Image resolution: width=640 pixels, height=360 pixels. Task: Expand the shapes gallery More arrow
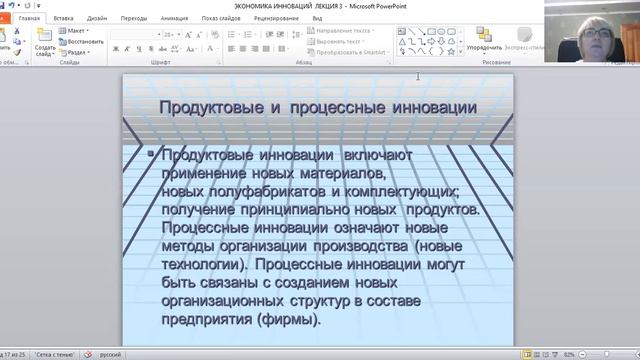461,52
